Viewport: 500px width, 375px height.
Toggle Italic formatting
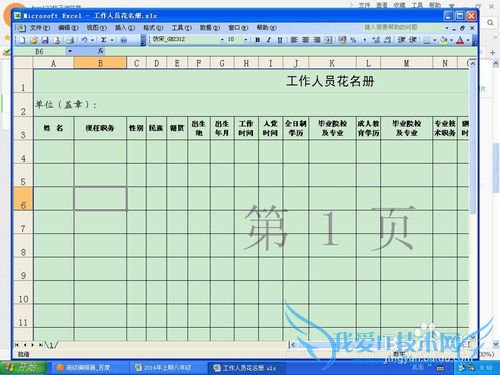click(269, 40)
